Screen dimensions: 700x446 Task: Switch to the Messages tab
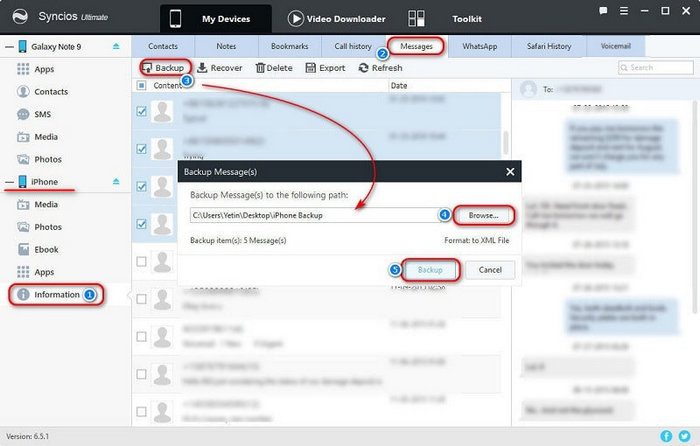[416, 46]
